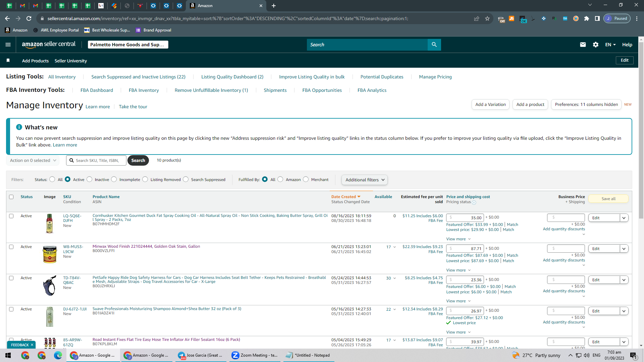
Task: Open Edit dropdown arrow for Duck Fat Spray row
Action: coord(624,218)
